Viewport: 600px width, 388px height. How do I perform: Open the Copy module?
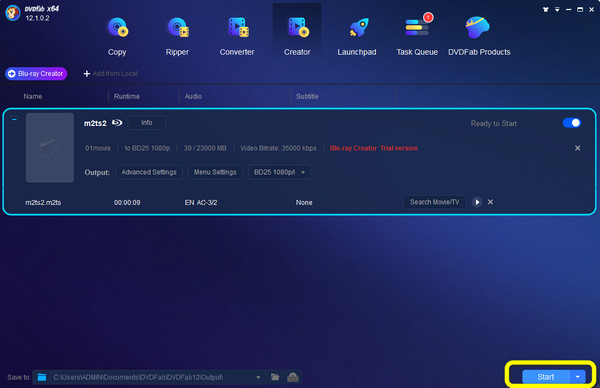(117, 36)
